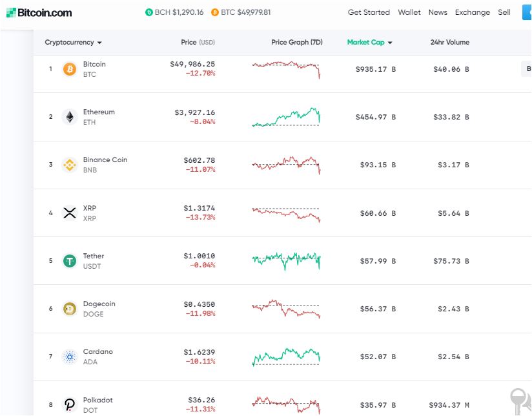Click Dogecoin price $0.4350
This screenshot has height=416, width=532.
coord(199,305)
